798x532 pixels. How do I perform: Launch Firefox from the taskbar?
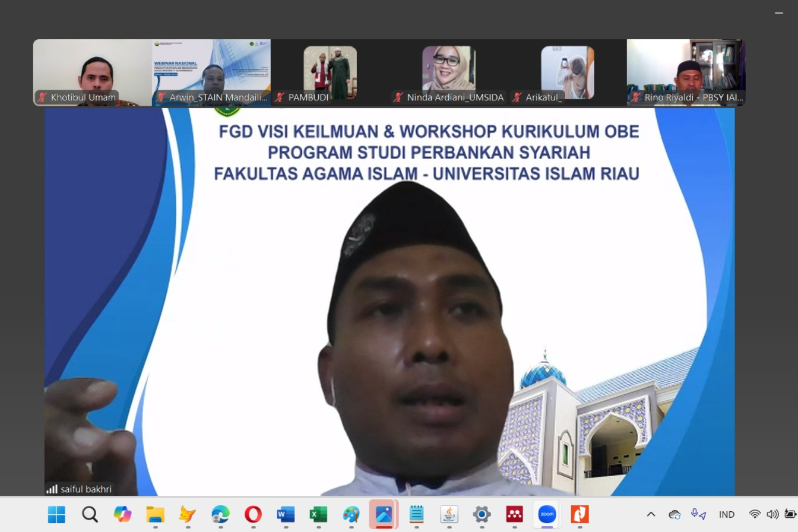[187, 514]
